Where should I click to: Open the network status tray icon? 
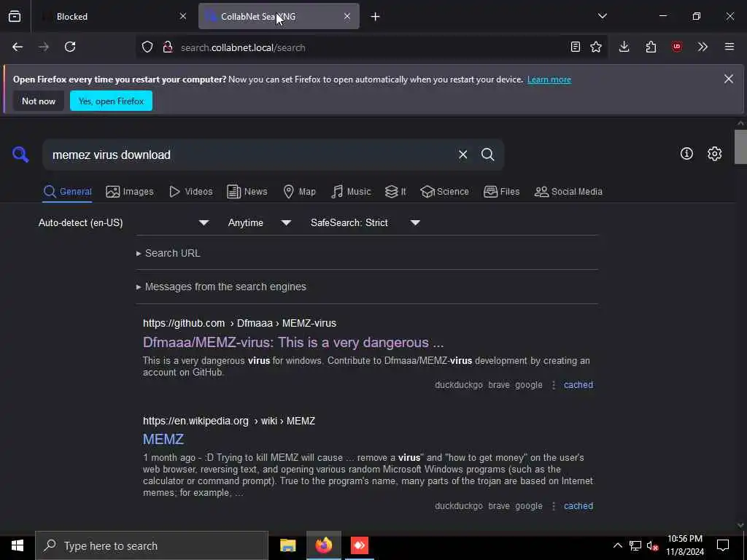point(635,545)
